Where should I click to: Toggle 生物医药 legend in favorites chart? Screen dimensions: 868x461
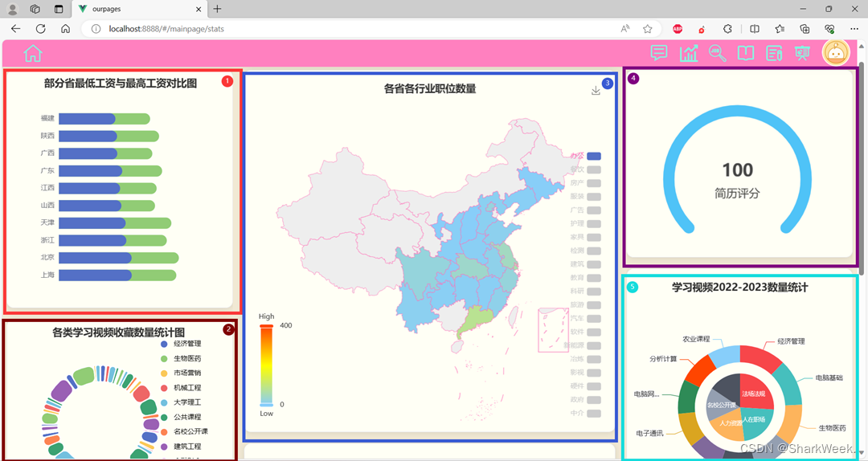click(x=181, y=359)
